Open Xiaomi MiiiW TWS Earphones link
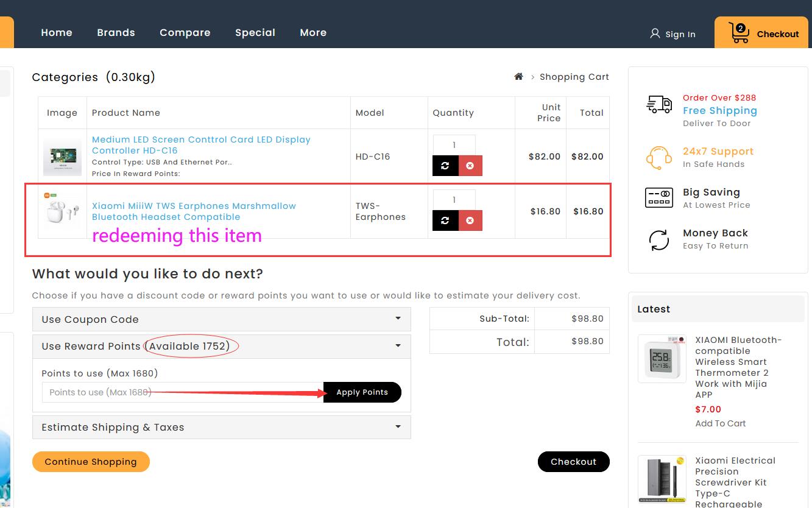 pyautogui.click(x=194, y=211)
